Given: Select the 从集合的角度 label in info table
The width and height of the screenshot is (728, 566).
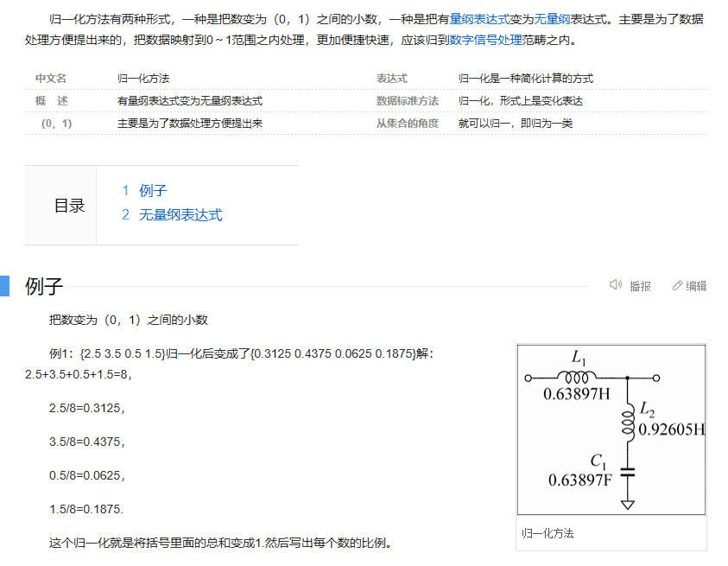Looking at the screenshot, I should 408,124.
